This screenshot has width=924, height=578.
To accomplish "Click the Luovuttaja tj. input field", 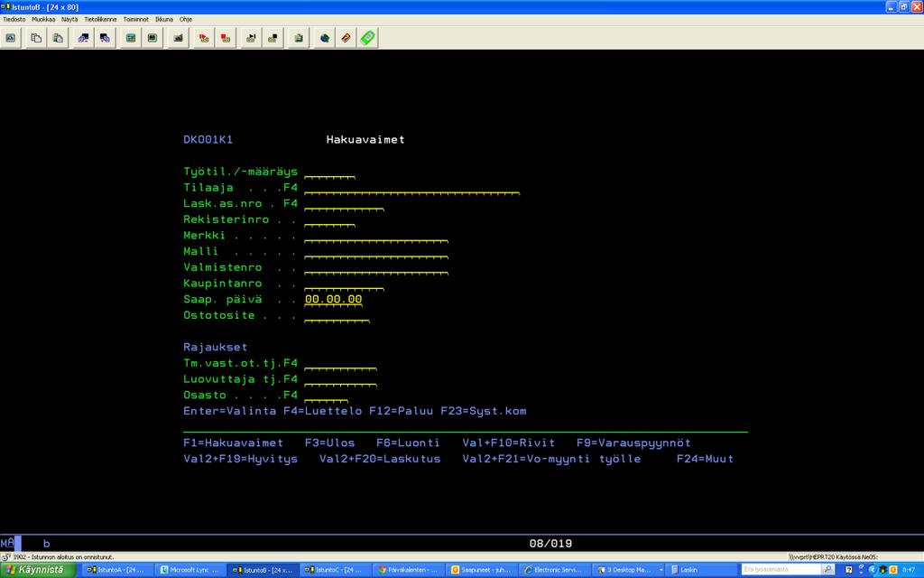I will point(340,378).
